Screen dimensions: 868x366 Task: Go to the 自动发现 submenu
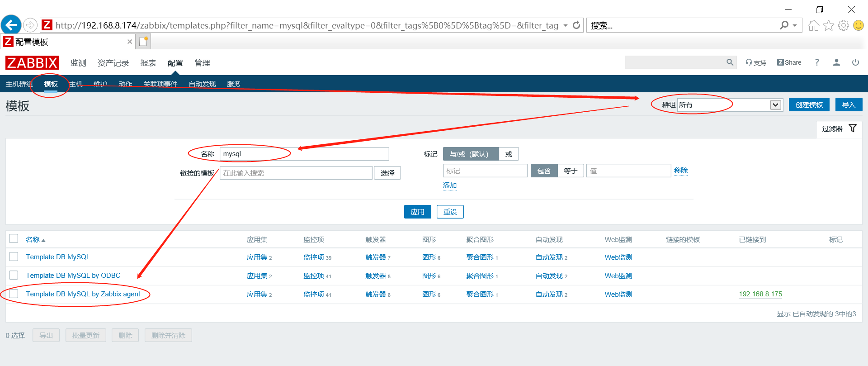(x=202, y=84)
